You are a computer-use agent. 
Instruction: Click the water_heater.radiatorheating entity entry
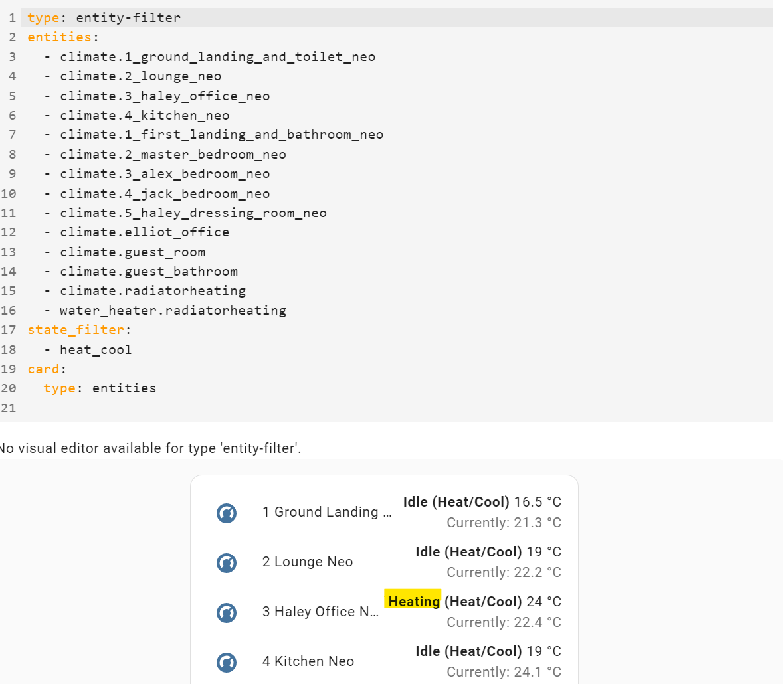(x=173, y=310)
